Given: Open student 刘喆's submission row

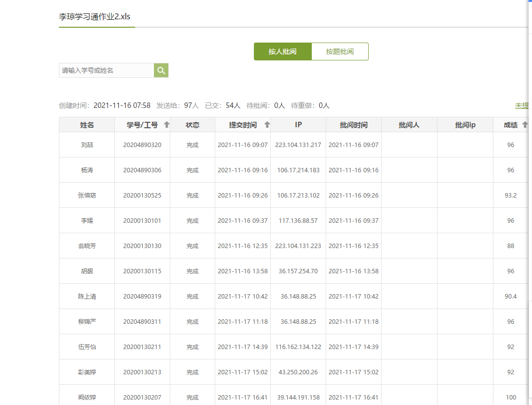Looking at the screenshot, I should coord(87,145).
